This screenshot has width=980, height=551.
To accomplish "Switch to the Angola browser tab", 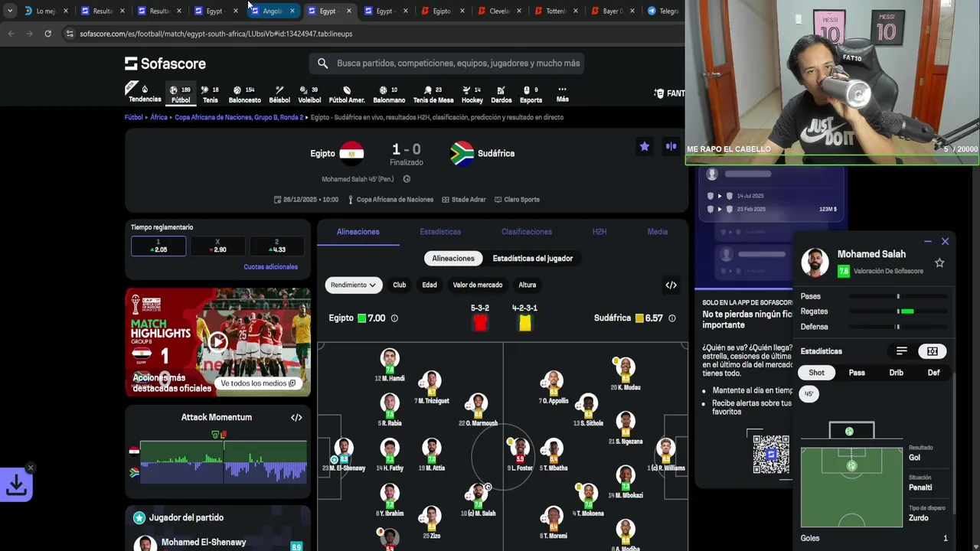I will (272, 11).
